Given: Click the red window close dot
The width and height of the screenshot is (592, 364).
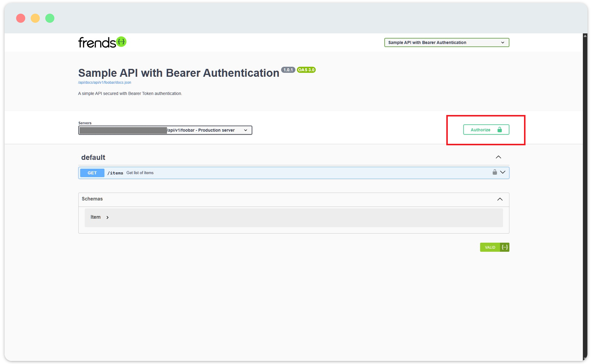Looking at the screenshot, I should coord(21,18).
